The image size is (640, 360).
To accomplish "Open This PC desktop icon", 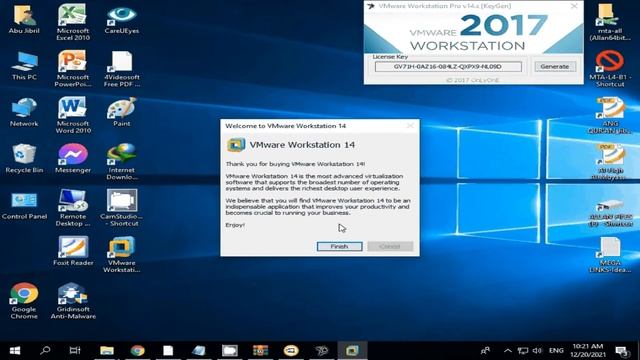I will coord(24,65).
